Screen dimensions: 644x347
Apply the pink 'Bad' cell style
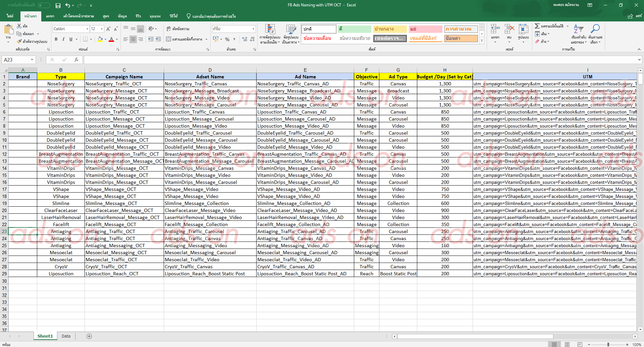(426, 29)
